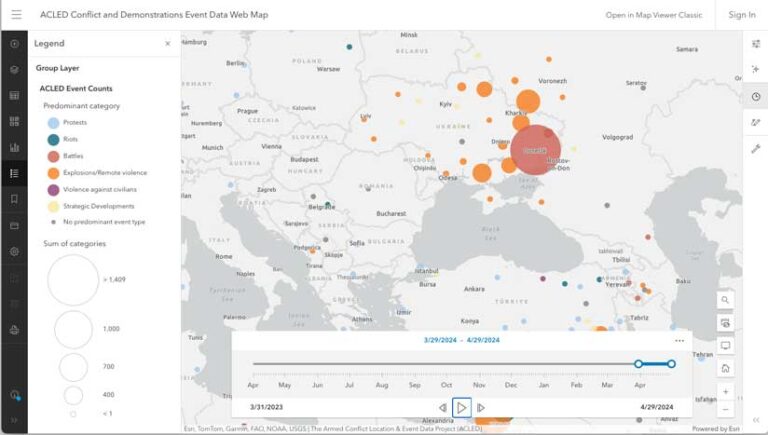The width and height of the screenshot is (768, 435).
Task: Click the Violence against civilians legend label
Action: [x=100, y=189]
